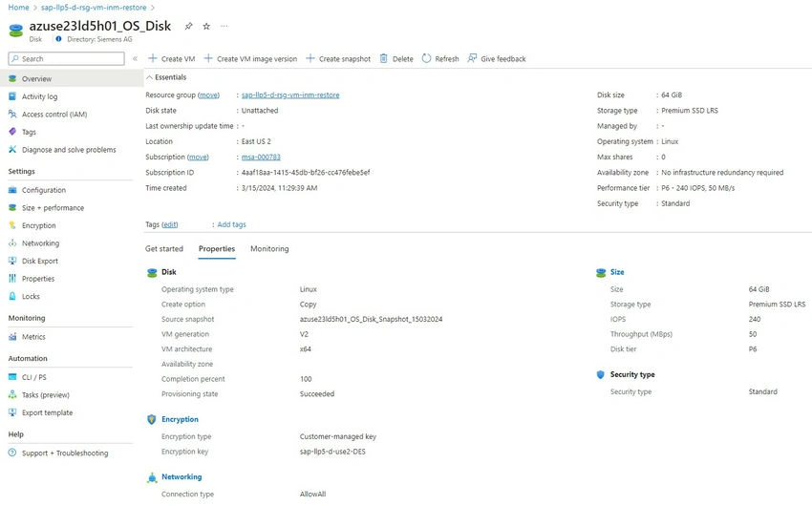The height and width of the screenshot is (506, 812).
Task: Open the Encryption section heading link
Action: 180,419
